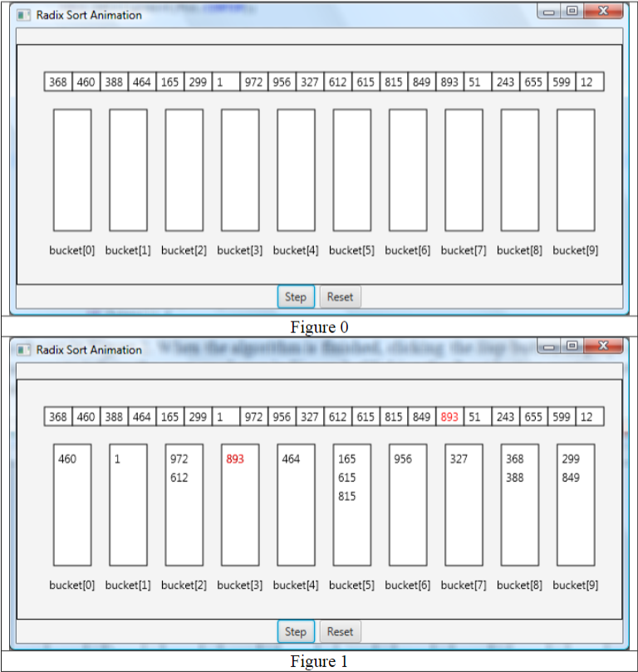Minimize the Figure 0 Radix Sort window
638x672 pixels.
click(x=549, y=12)
